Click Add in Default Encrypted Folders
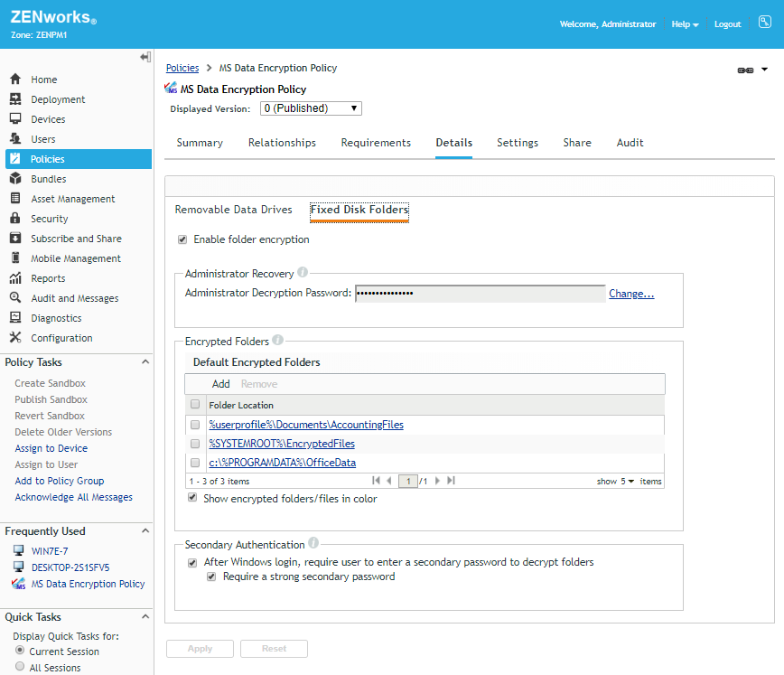Screen dimensions: 784x675 point(221,384)
